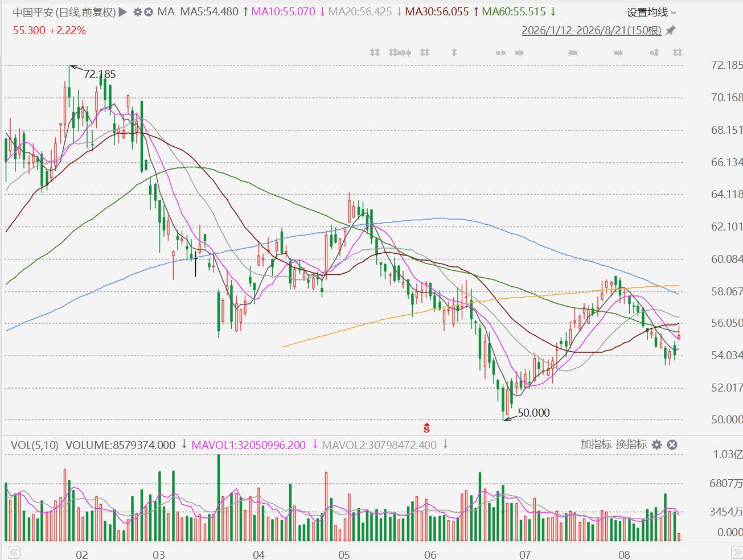Select the VOLUME:8579374.000 readout
The height and width of the screenshot is (560, 743).
(120, 445)
